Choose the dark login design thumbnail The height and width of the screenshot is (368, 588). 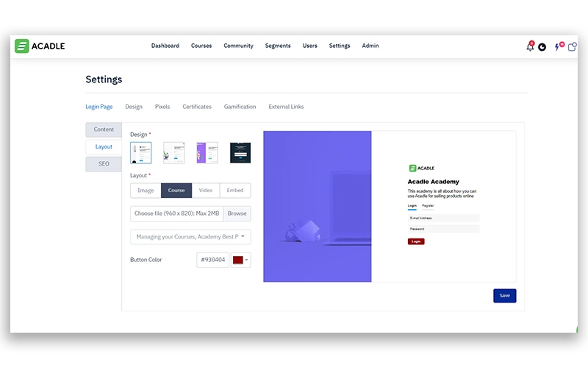point(240,153)
